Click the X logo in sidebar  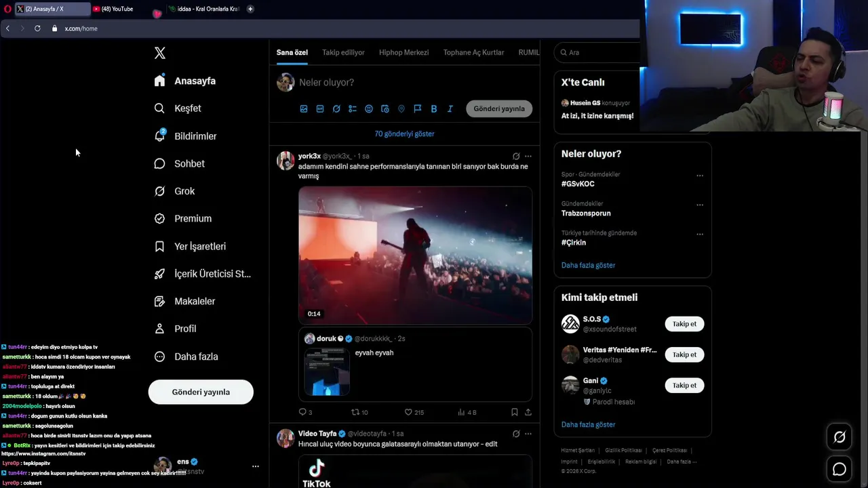pyautogui.click(x=160, y=53)
